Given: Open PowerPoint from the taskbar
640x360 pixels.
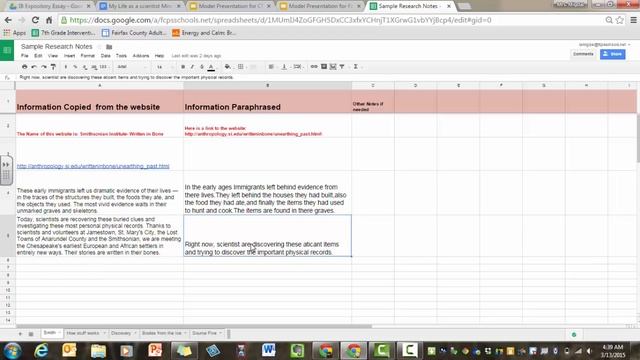Looking at the screenshot, I should (x=155, y=351).
